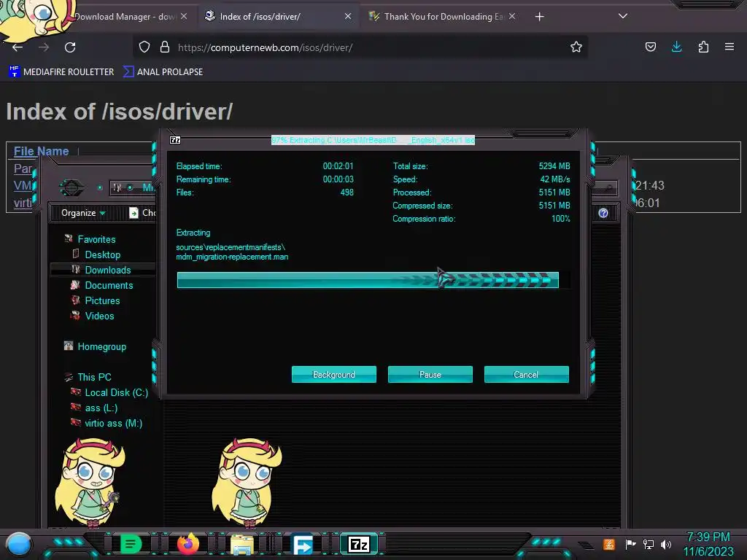Close the Download Manager tab
Image resolution: width=747 pixels, height=560 pixels.
tap(184, 17)
